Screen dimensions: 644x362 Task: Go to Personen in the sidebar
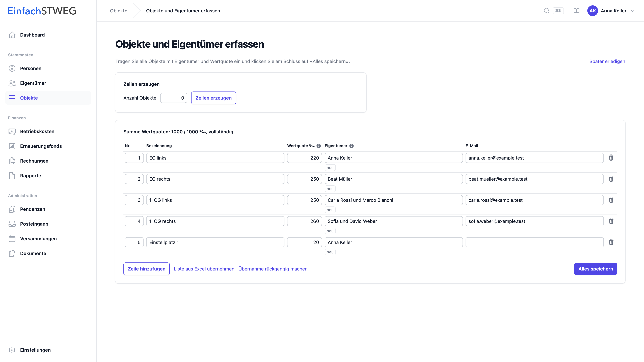click(48, 68)
